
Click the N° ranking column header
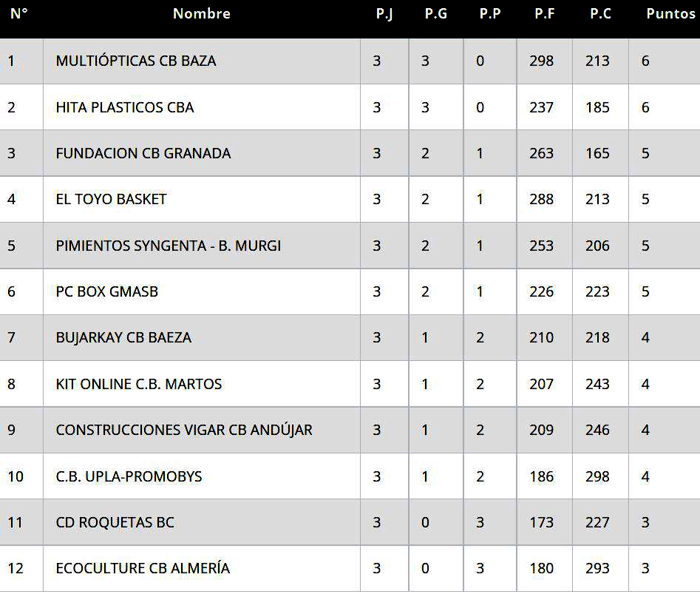[19, 14]
